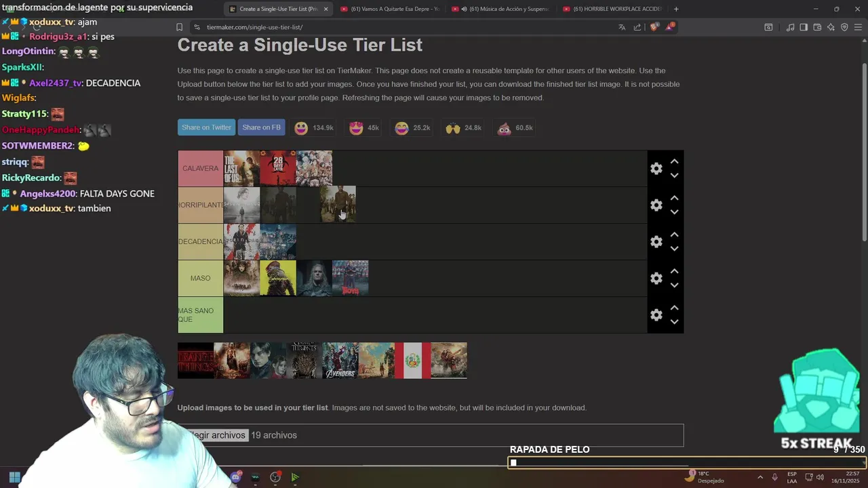Select The Boys thumbnail in MASO row
This screenshot has height=488, width=868.
click(350, 278)
